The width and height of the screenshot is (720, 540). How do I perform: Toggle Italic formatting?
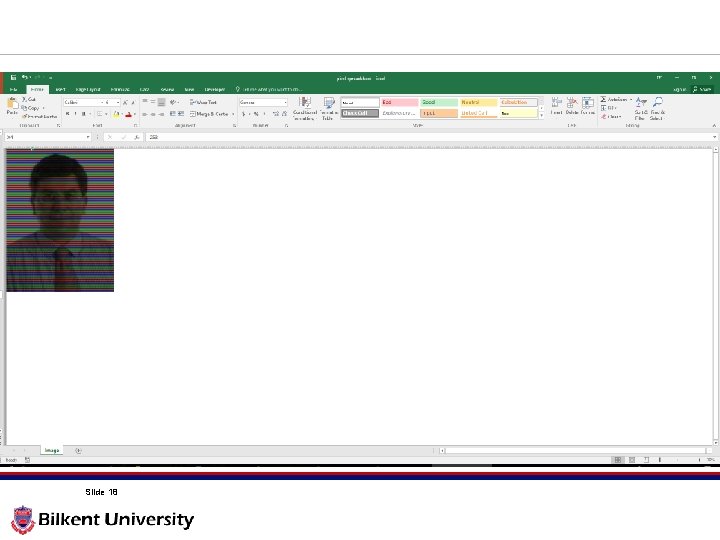click(75, 114)
